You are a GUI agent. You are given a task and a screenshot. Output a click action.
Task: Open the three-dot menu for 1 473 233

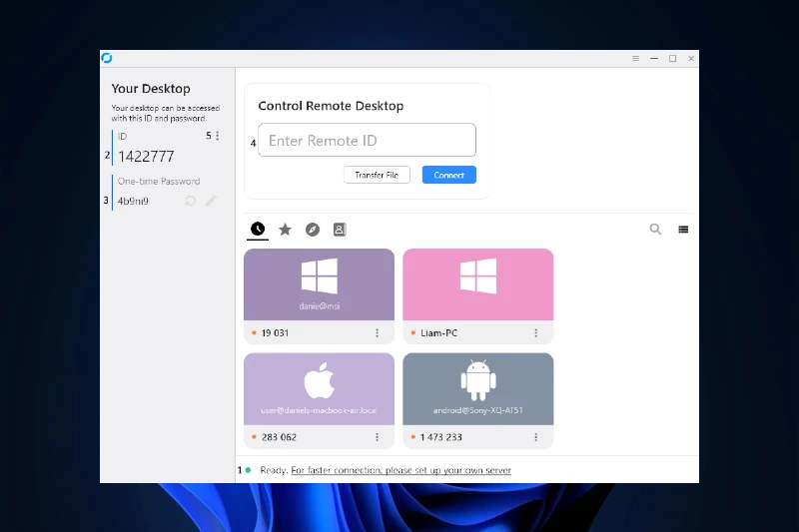tap(536, 437)
